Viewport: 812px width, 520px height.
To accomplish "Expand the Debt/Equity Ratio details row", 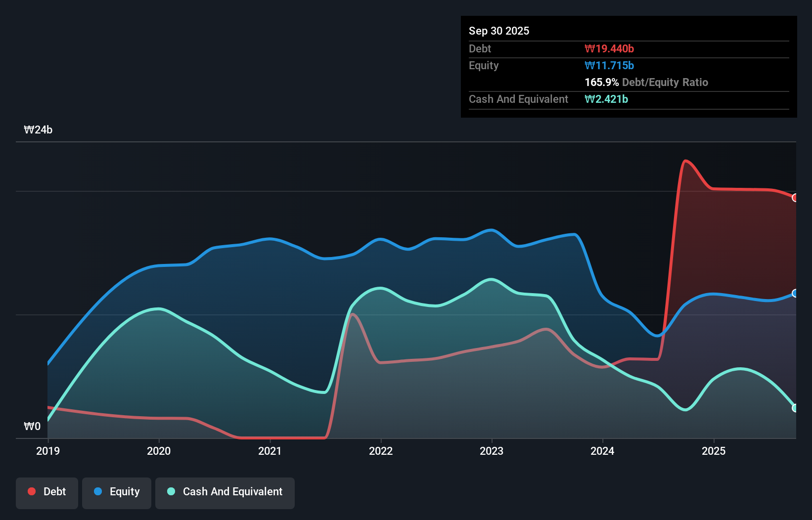I will 646,82.
